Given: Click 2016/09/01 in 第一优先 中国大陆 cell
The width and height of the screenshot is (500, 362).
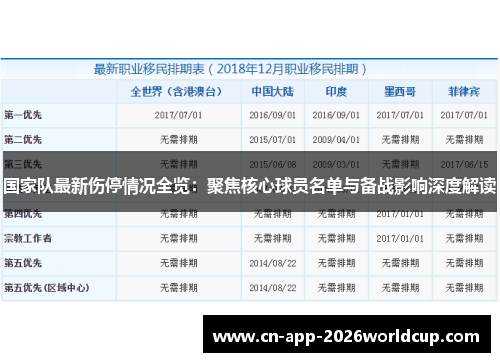Looking at the screenshot, I should click(273, 115).
